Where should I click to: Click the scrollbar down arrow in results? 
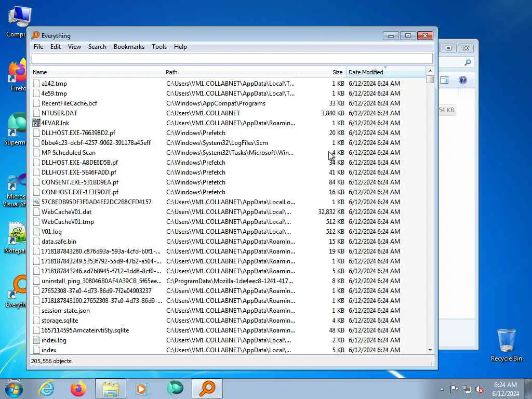pos(430,350)
